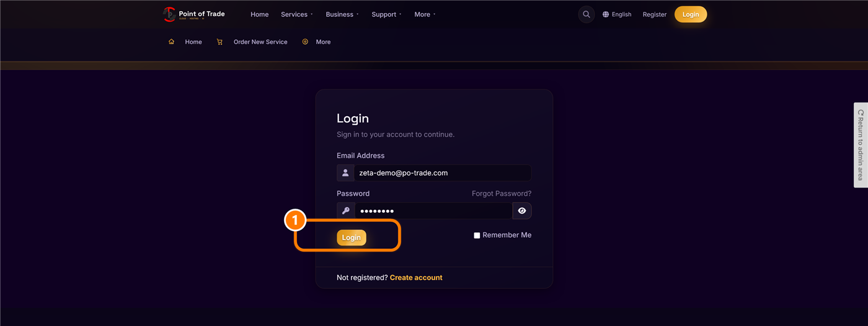Show password with the eye icon

click(522, 211)
